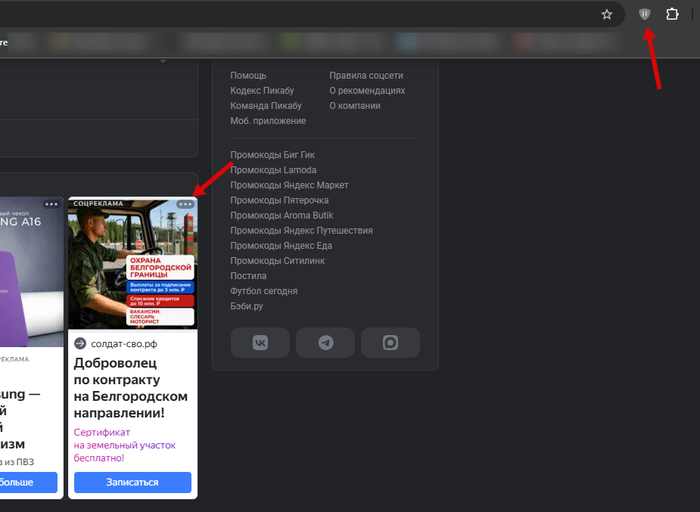Click the arrow icon beside солдат-сво.рф
Image resolution: width=700 pixels, height=512 pixels.
(x=80, y=343)
